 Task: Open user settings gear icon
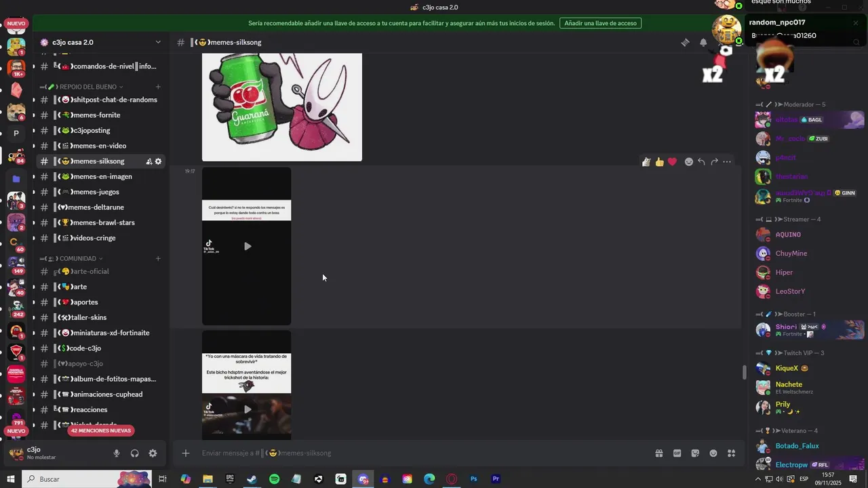point(153,453)
